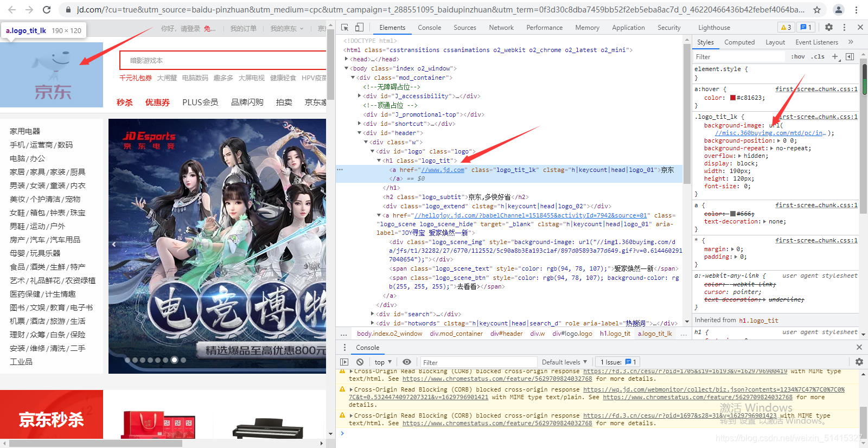Expand the J_accessibility div node
868x448 pixels.
359,96
